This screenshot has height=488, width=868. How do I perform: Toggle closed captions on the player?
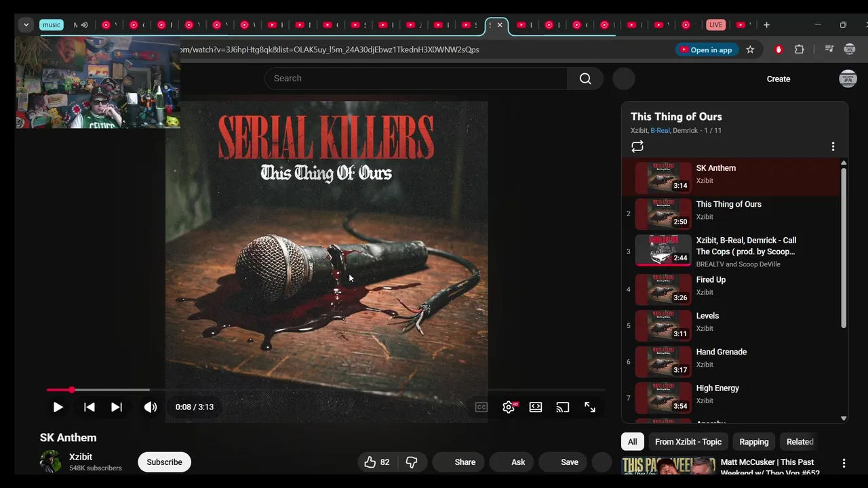481,407
